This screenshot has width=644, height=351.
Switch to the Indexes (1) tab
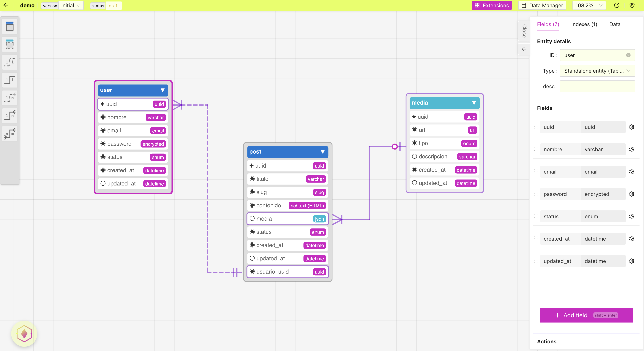coord(584,24)
